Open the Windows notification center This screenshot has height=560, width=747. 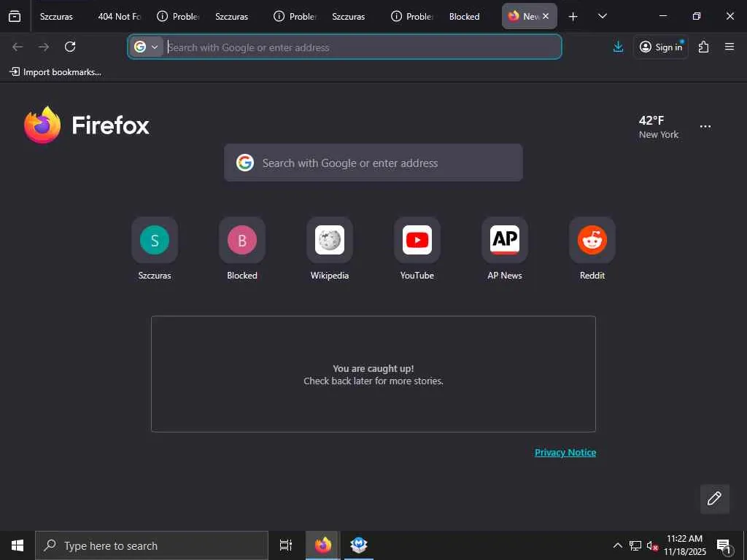(x=724, y=546)
